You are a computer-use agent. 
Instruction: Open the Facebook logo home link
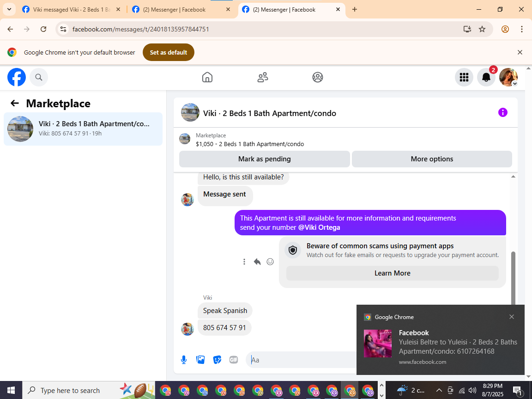pos(17,77)
